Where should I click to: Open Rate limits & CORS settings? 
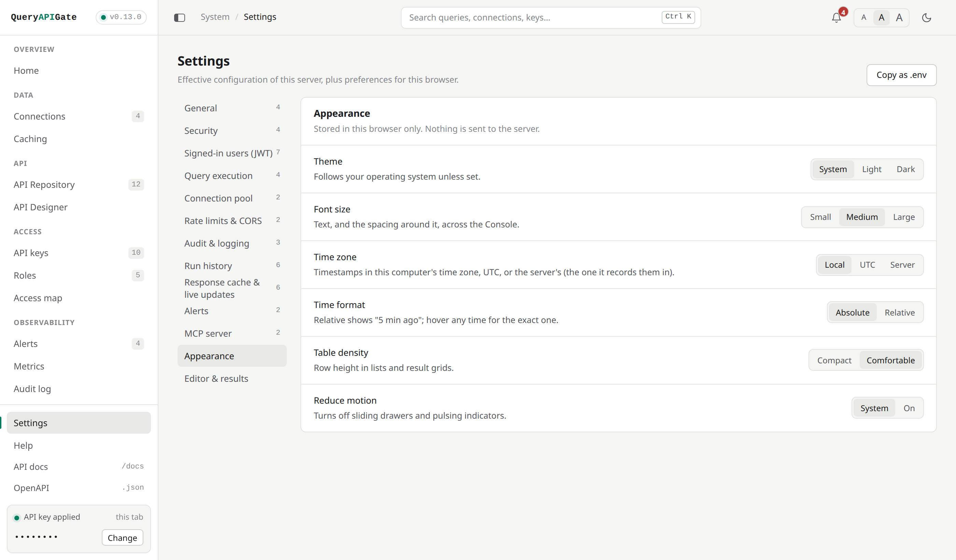pos(232,221)
